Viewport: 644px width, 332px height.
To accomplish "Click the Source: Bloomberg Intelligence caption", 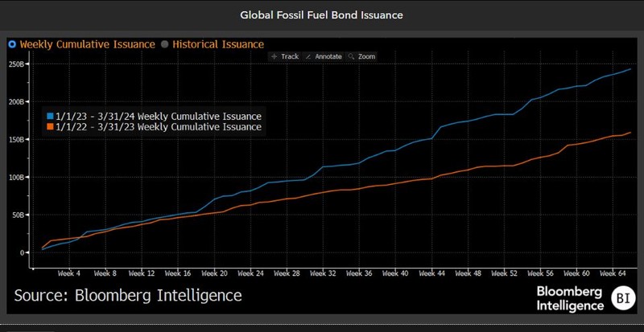I will click(x=128, y=296).
